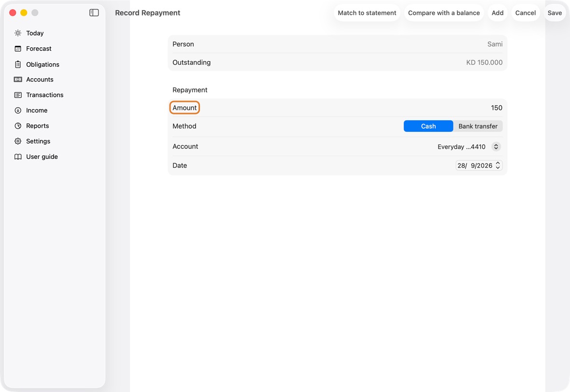Select Cash as repayment method
Screen dimensions: 570x392
[x=428, y=126]
